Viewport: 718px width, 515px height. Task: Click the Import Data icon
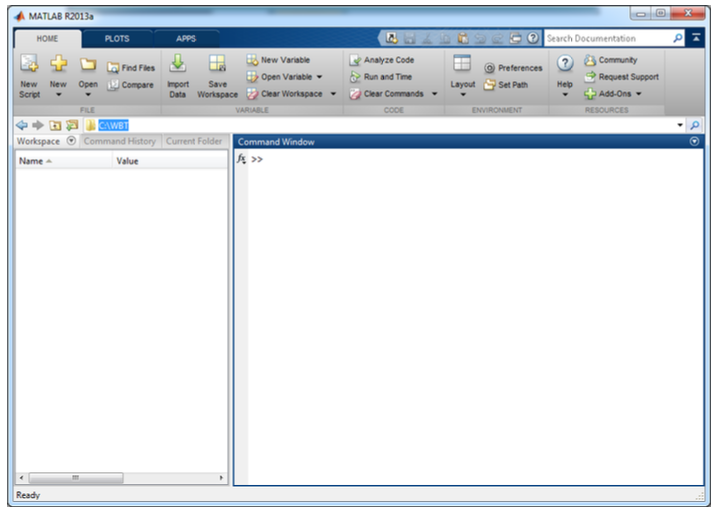[x=178, y=64]
